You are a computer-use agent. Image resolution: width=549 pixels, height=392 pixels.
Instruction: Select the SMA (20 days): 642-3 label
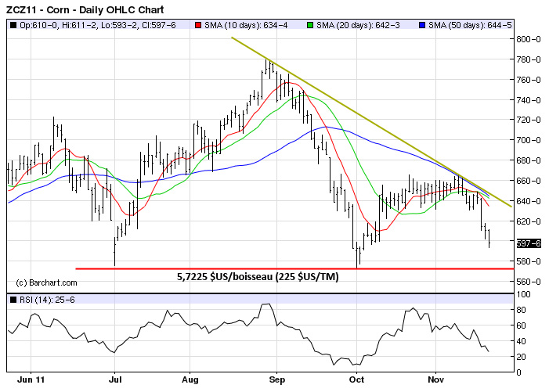[x=358, y=25]
